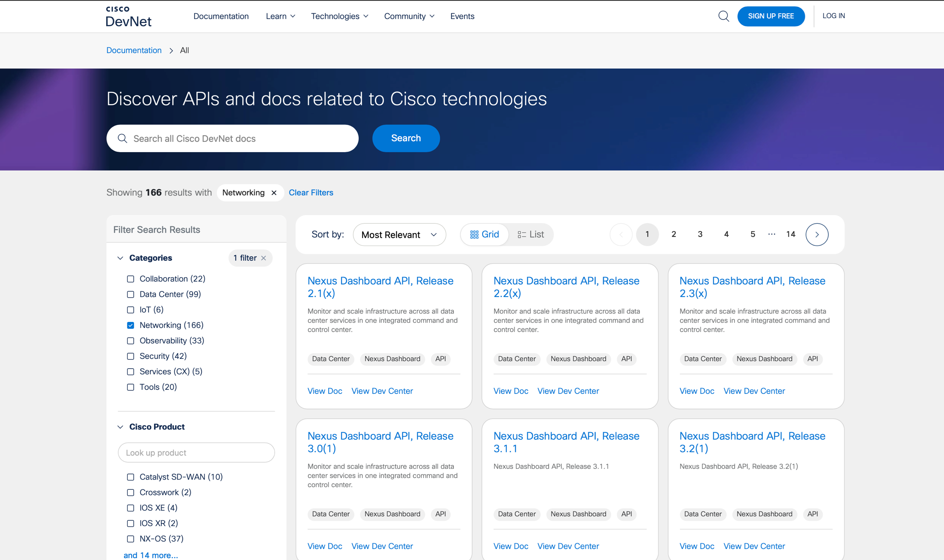Click View Dev Center on Release 2.2(x) card
944x560 pixels.
click(568, 391)
